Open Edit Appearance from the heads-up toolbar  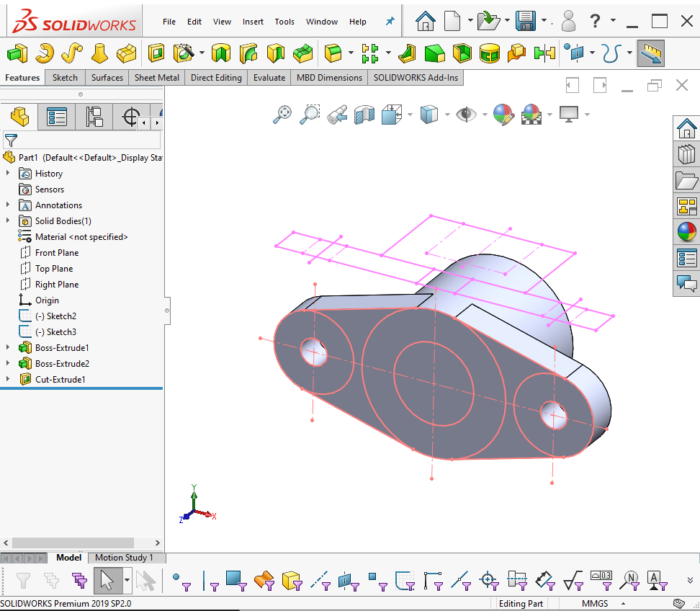[x=503, y=114]
